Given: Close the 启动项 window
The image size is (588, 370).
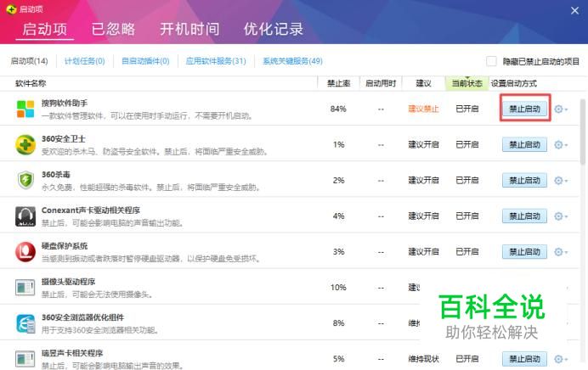Looking at the screenshot, I should 574,10.
